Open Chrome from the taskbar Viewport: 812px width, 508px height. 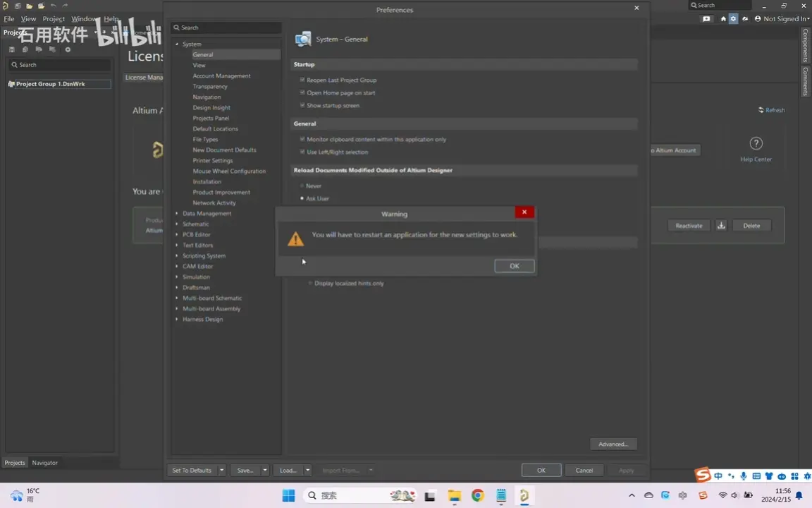click(477, 495)
